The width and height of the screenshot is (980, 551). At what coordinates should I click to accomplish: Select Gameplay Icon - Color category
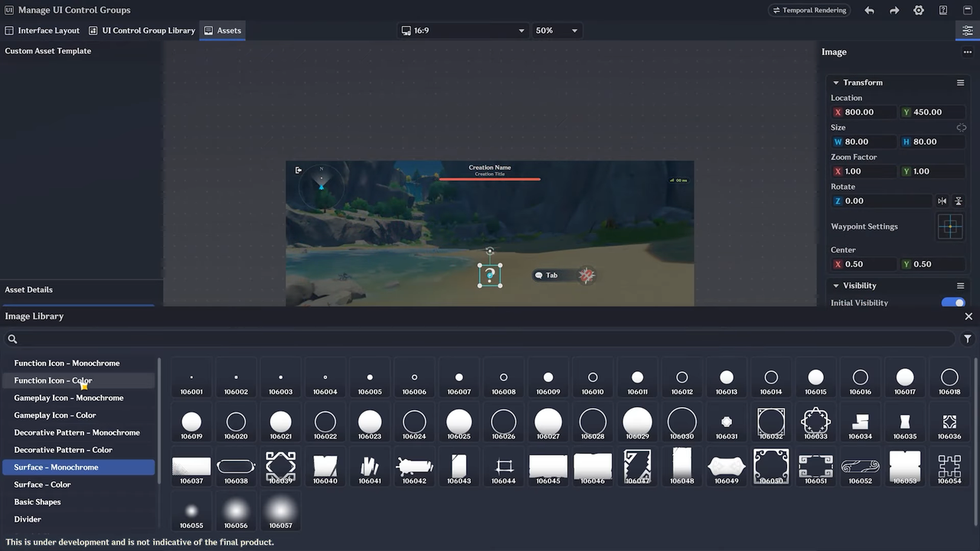coord(79,415)
